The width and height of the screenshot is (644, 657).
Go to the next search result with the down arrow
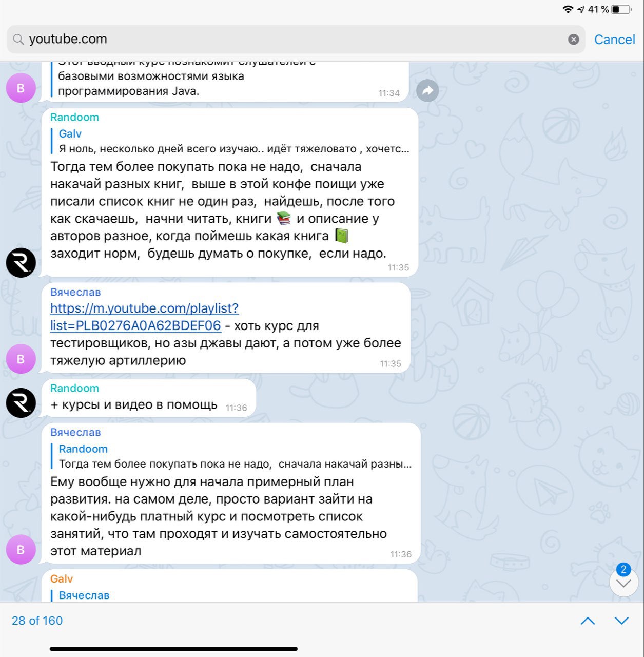coord(621,621)
